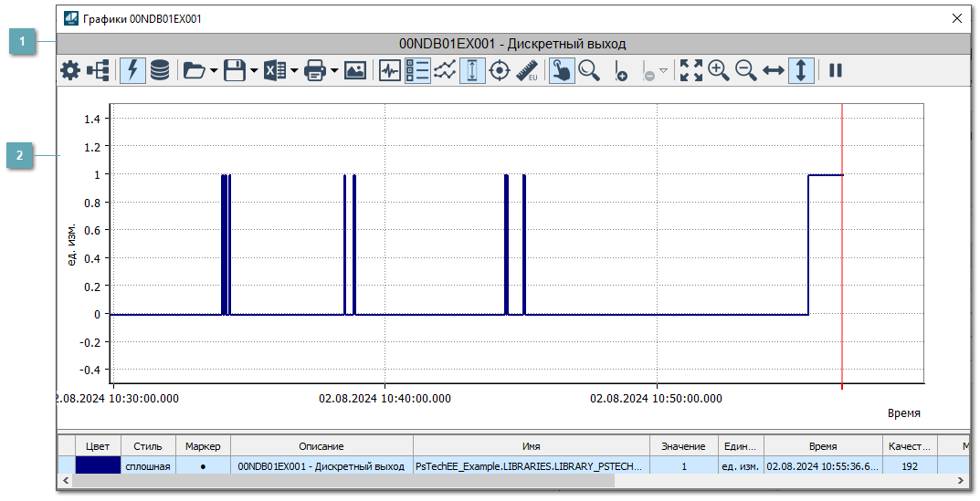Select the database archive data icon
The height and width of the screenshot is (501, 980).
pos(160,70)
